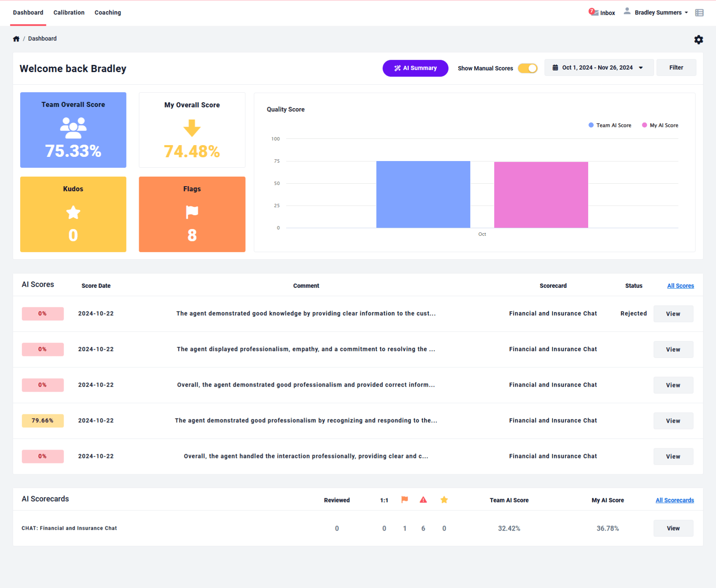Switch to the Coaching tab
The image size is (716, 588).
click(x=108, y=13)
